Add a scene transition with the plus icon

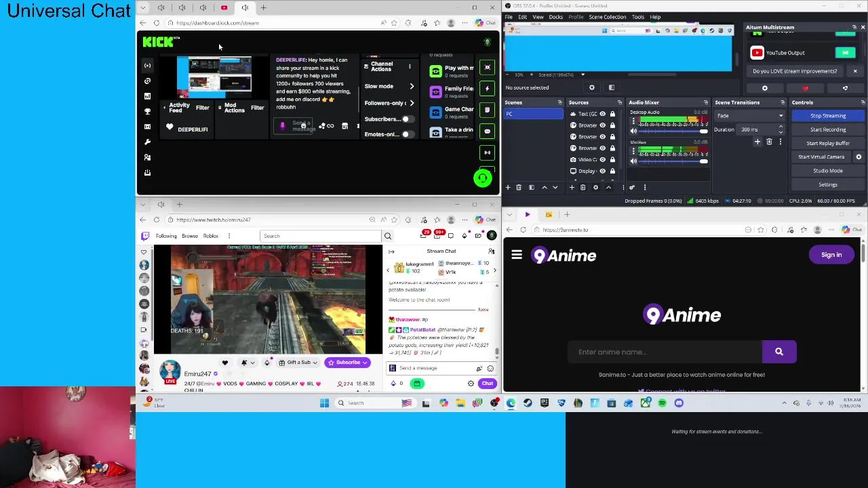point(757,142)
